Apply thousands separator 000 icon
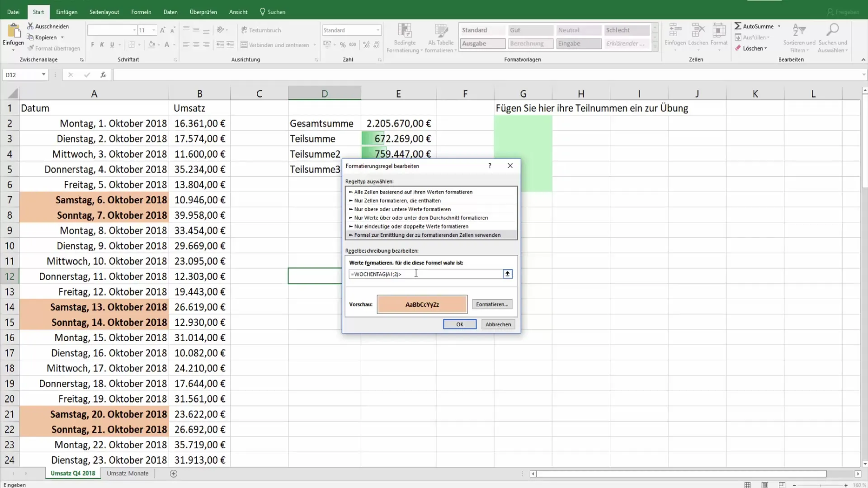868x488 pixels. pyautogui.click(x=353, y=45)
